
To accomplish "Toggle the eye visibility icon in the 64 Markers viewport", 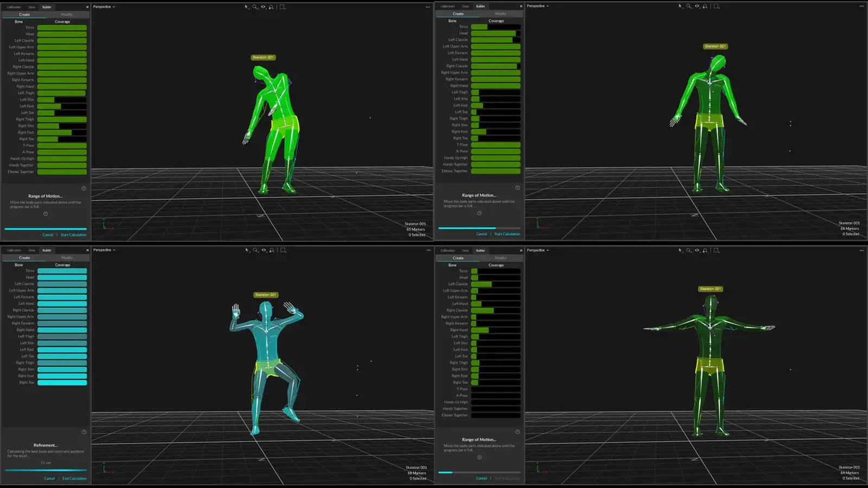I will click(697, 250).
